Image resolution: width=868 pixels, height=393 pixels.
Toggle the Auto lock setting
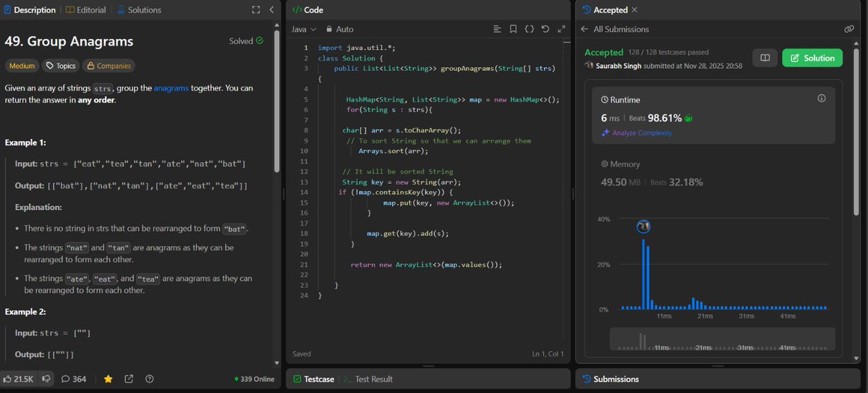point(340,29)
